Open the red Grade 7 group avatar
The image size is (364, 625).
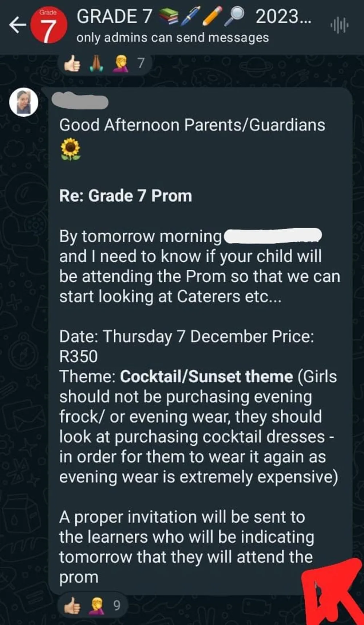[48, 25]
